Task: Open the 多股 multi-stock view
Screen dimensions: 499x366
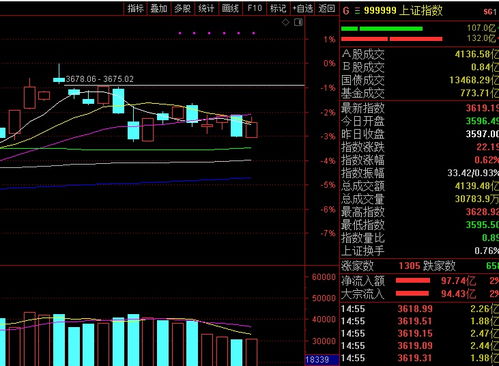Action: (183, 8)
